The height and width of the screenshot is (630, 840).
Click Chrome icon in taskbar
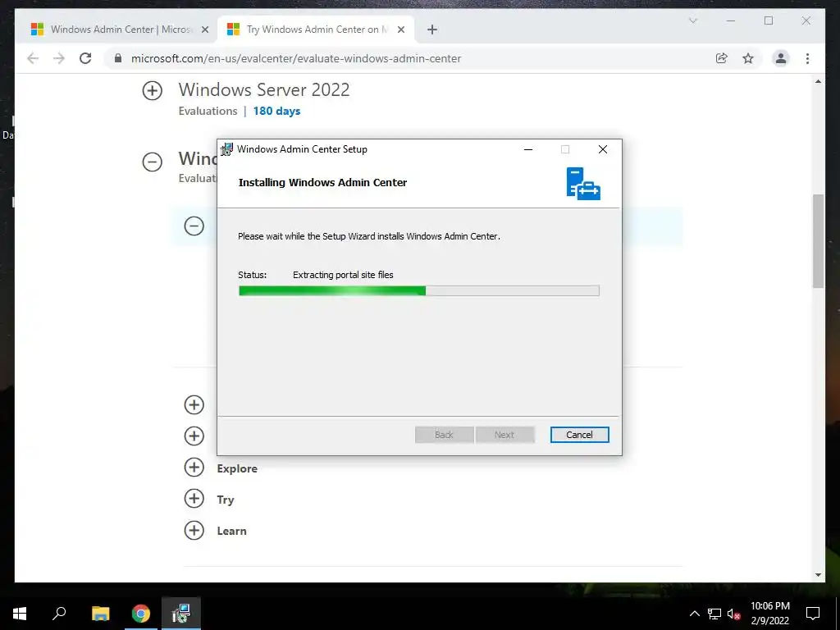click(141, 614)
